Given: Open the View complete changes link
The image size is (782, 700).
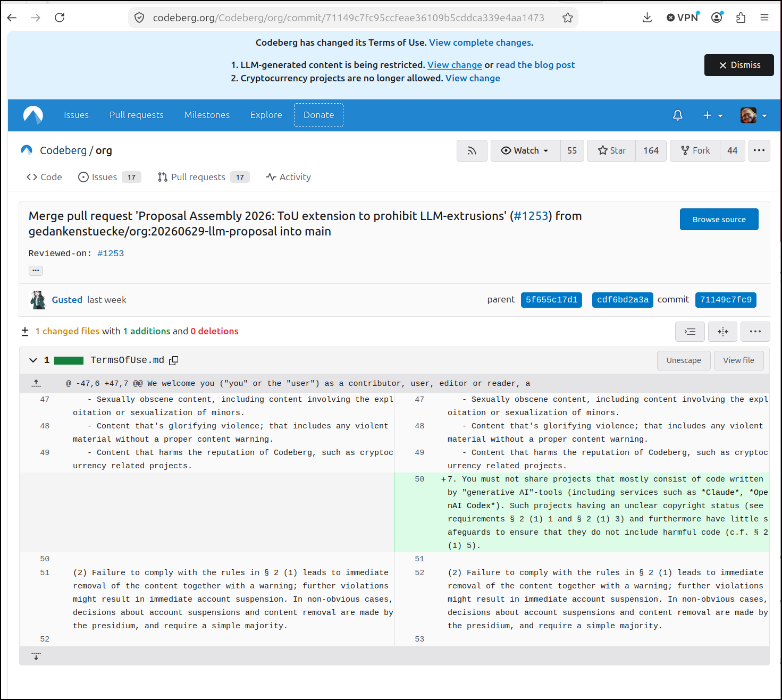Looking at the screenshot, I should click(480, 43).
